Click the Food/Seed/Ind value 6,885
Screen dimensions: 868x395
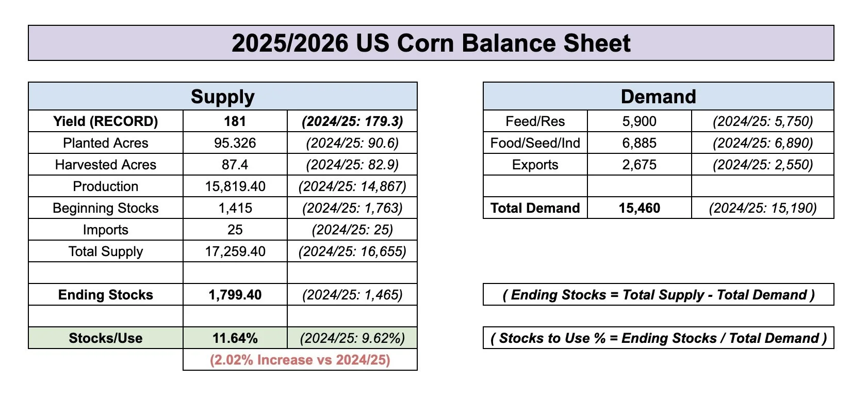click(x=640, y=143)
